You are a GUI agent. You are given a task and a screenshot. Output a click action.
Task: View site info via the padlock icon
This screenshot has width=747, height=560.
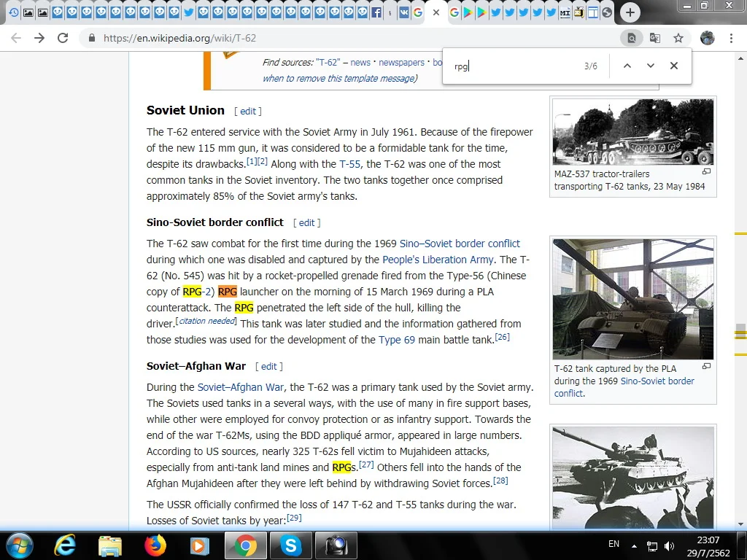pyautogui.click(x=92, y=38)
